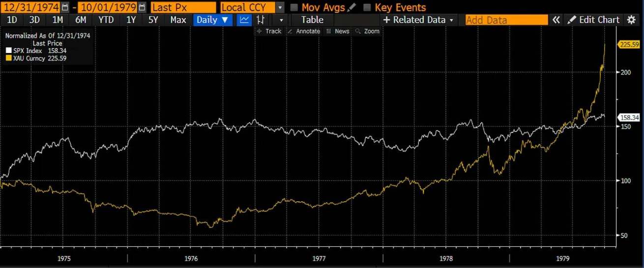The image size is (644, 268).
Task: Click the yellow XAU Curncy legend swatch
Action: [x=9, y=58]
